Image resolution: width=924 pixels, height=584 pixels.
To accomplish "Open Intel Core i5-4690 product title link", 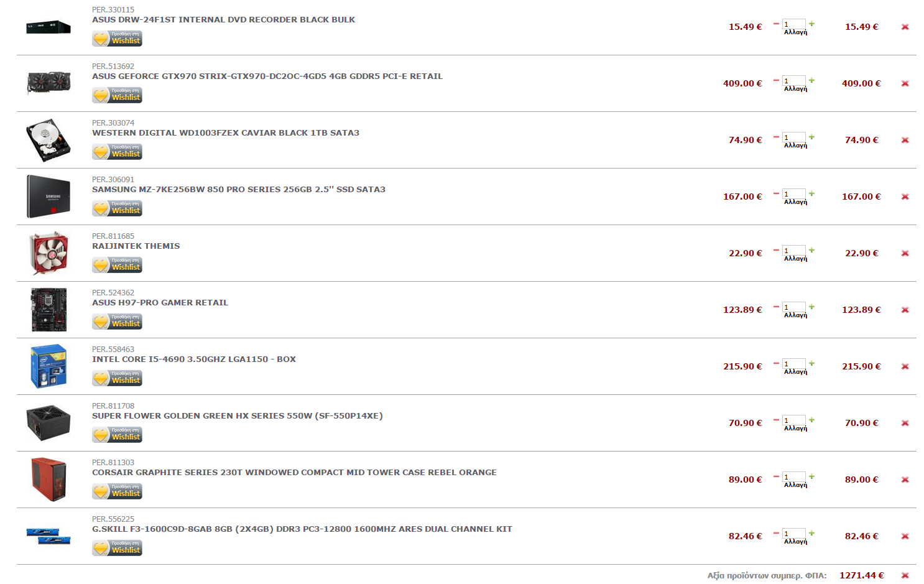I will [194, 359].
